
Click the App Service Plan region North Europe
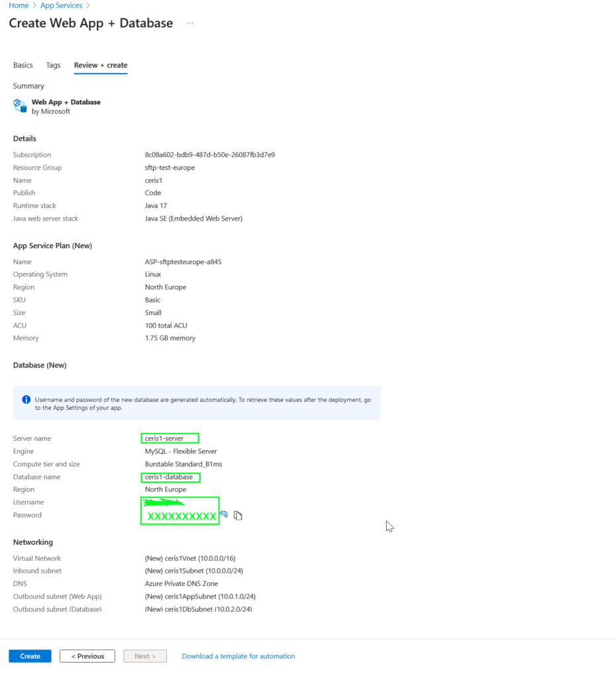click(165, 287)
